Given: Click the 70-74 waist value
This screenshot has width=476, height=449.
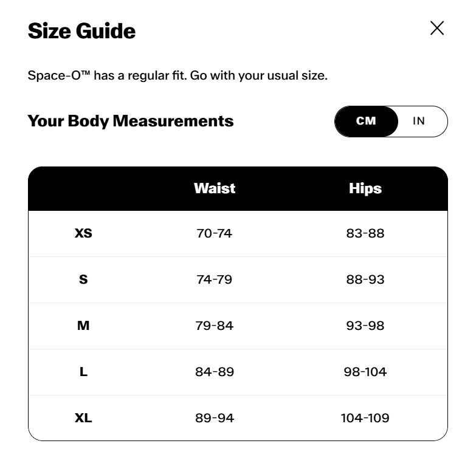Looking at the screenshot, I should (x=215, y=233).
